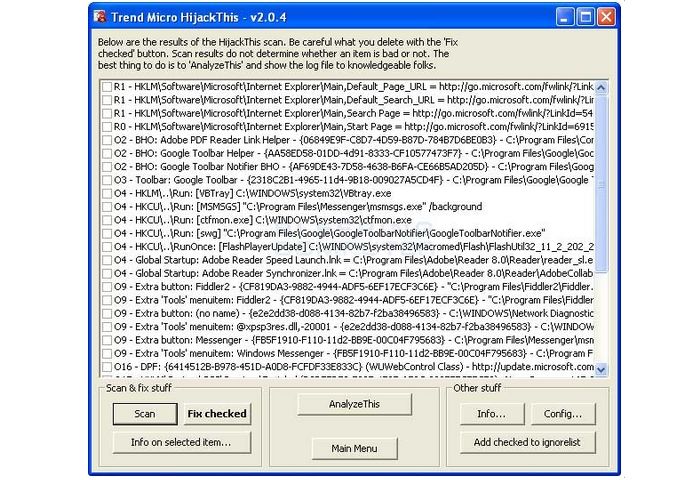Image resolution: width=700 pixels, height=480 pixels.
Task: Minimize the HijackThis window
Action: (565, 17)
